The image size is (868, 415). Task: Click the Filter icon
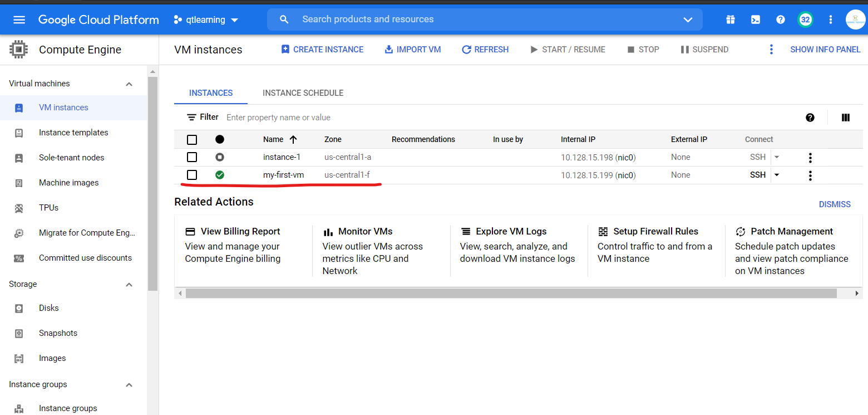pos(191,118)
